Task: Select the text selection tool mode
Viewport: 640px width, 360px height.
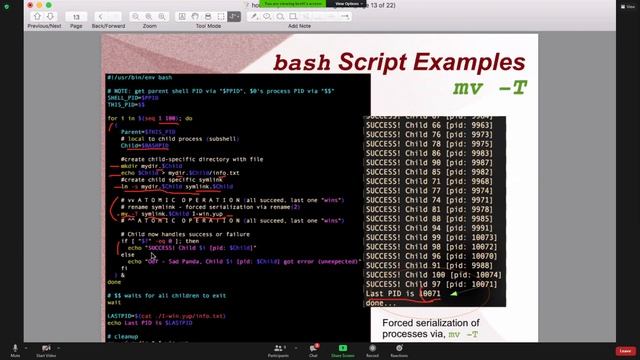Action: pyautogui.click(x=182, y=16)
